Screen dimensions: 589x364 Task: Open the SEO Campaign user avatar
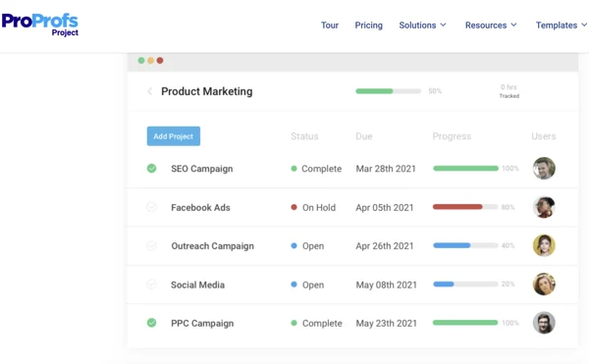click(544, 168)
